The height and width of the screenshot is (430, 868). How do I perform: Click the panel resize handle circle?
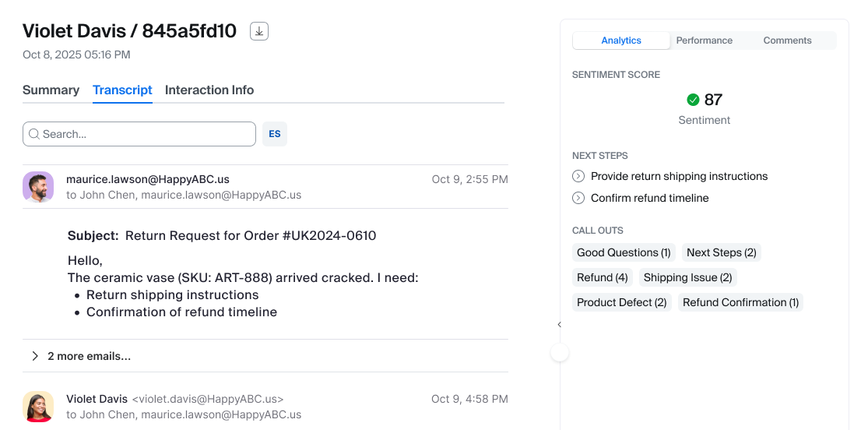click(x=560, y=353)
